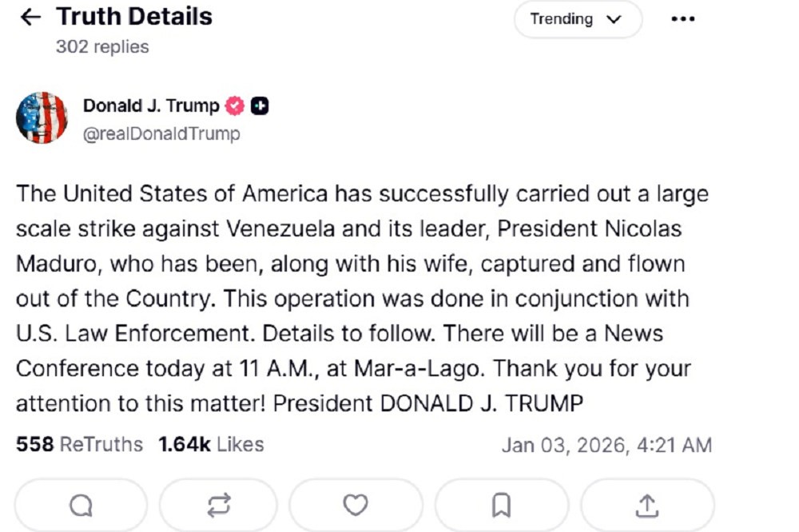
Task: Go back using the left arrow
Action: (30, 18)
